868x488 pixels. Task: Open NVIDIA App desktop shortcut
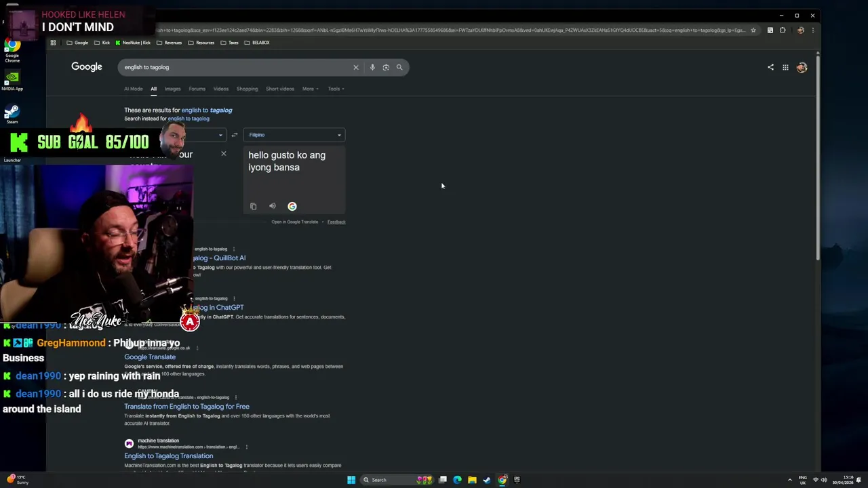click(12, 81)
